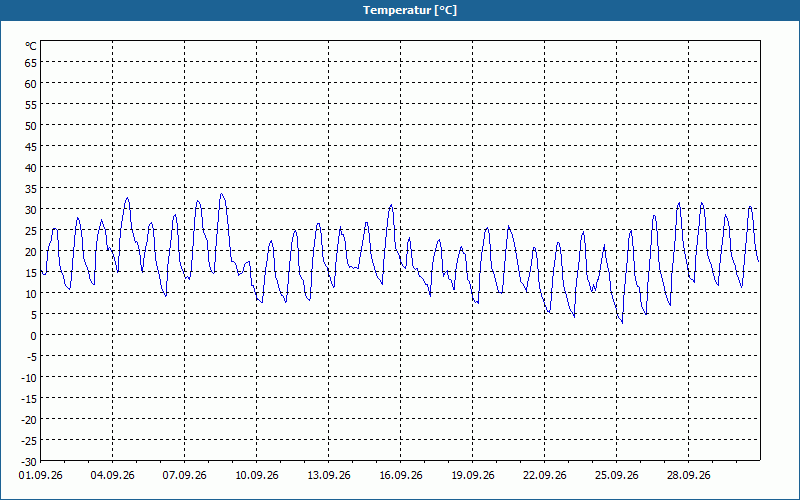Click the 0 y-axis label
The image size is (800, 500).
pos(34,336)
